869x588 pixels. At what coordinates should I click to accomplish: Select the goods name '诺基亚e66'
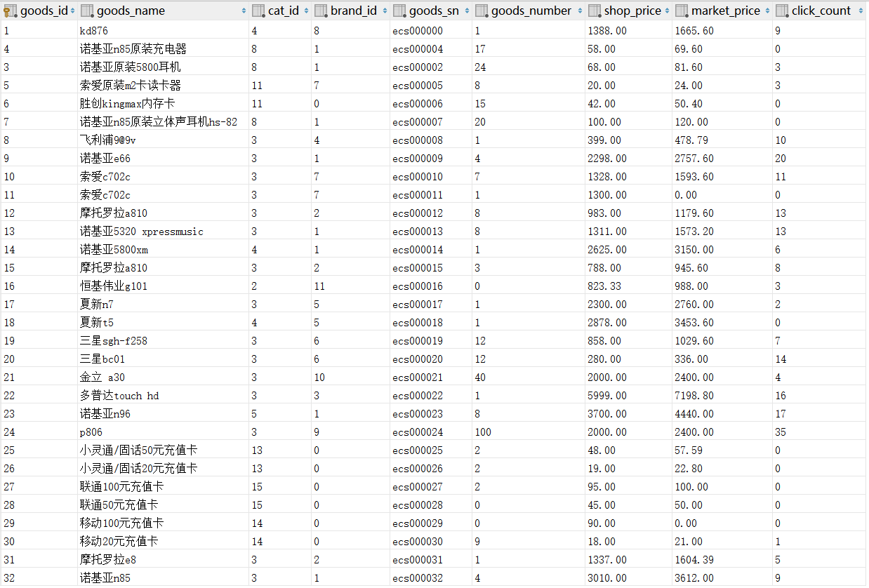pos(105,159)
